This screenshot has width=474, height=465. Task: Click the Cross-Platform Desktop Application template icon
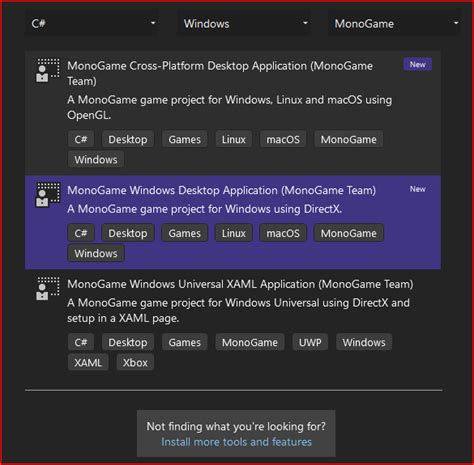point(48,70)
